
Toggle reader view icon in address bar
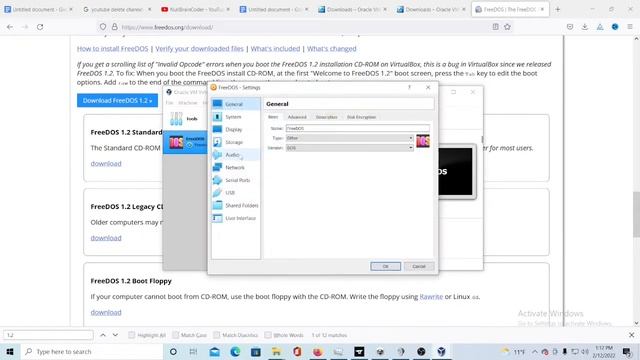coord(495,27)
